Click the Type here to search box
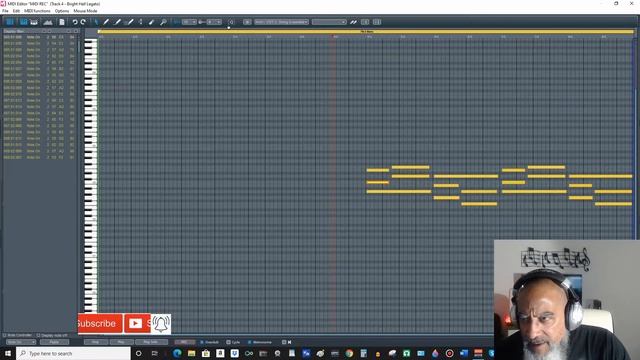Screen dimensions: 640x360 pos(73,353)
